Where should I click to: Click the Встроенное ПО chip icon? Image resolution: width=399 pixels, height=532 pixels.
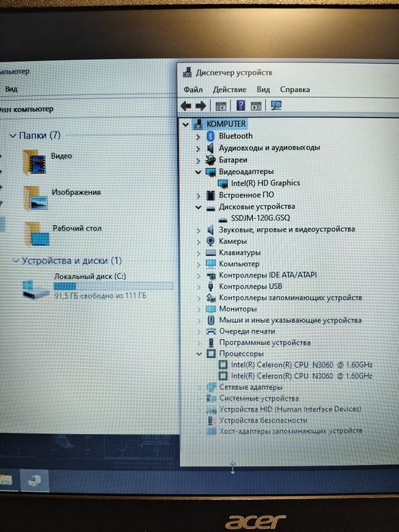pyautogui.click(x=211, y=195)
